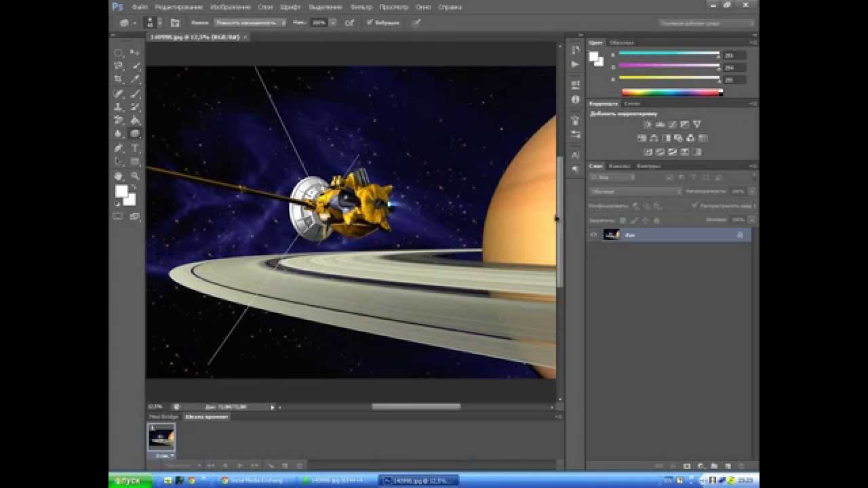Viewport: 868px width, 488px height.
Task: Toggle the Vibrance checkbox
Action: click(370, 22)
